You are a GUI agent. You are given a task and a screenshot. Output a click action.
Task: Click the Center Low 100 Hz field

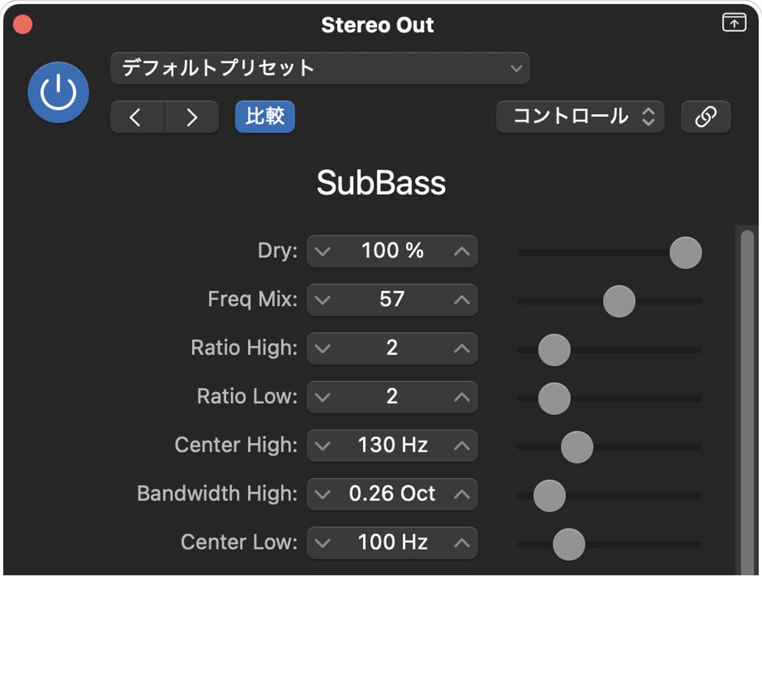click(392, 543)
